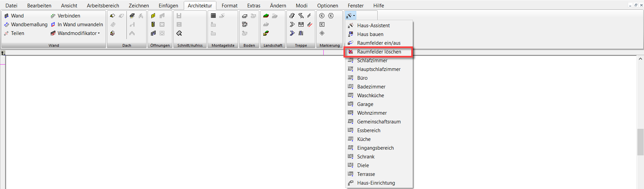
Task: Open the Datei menu
Action: pyautogui.click(x=11, y=6)
